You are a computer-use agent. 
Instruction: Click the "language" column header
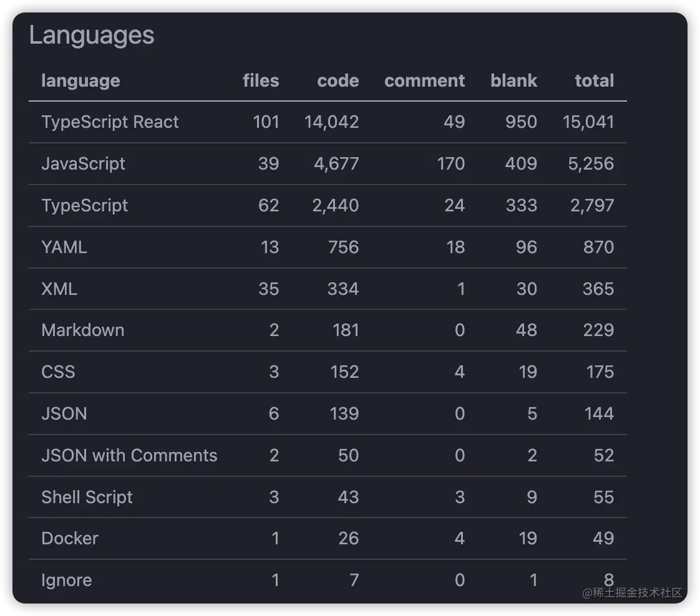point(80,80)
